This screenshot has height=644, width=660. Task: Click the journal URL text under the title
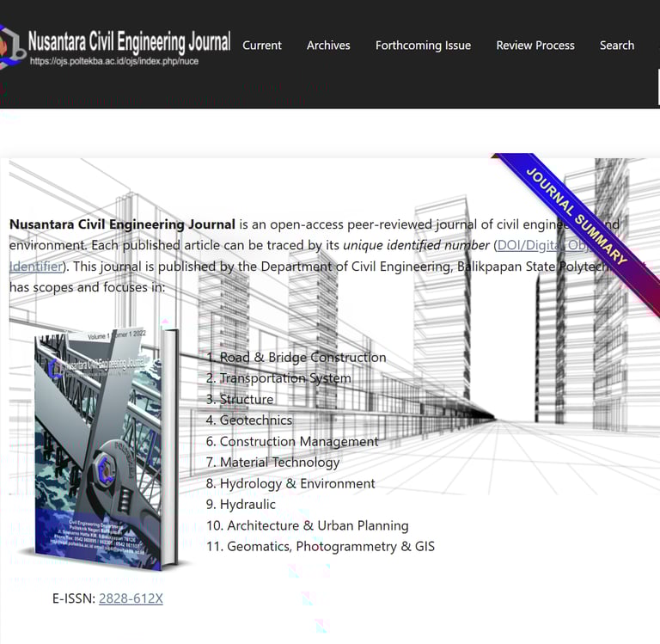point(114,61)
